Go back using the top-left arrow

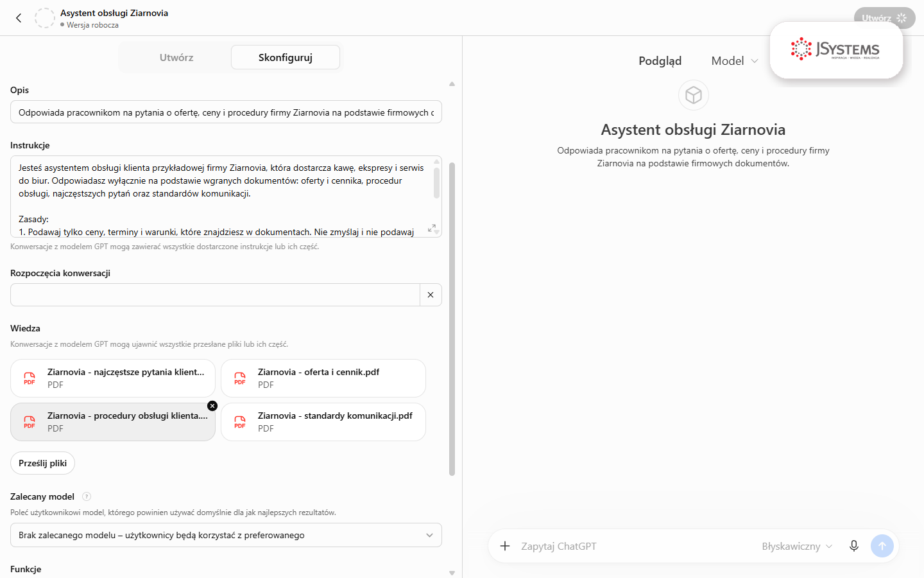19,18
